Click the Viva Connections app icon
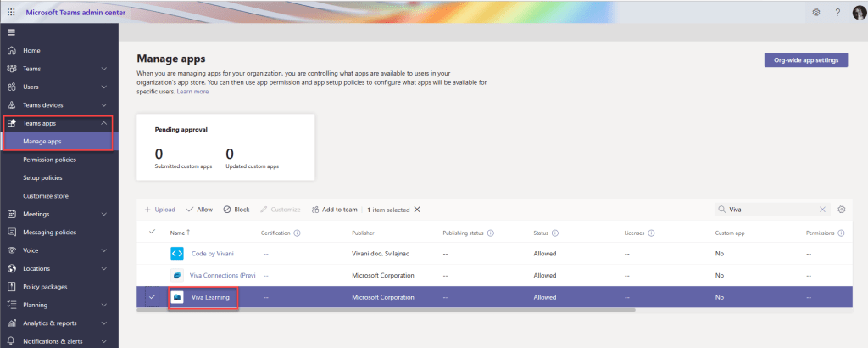The height and width of the screenshot is (348, 868). point(176,275)
